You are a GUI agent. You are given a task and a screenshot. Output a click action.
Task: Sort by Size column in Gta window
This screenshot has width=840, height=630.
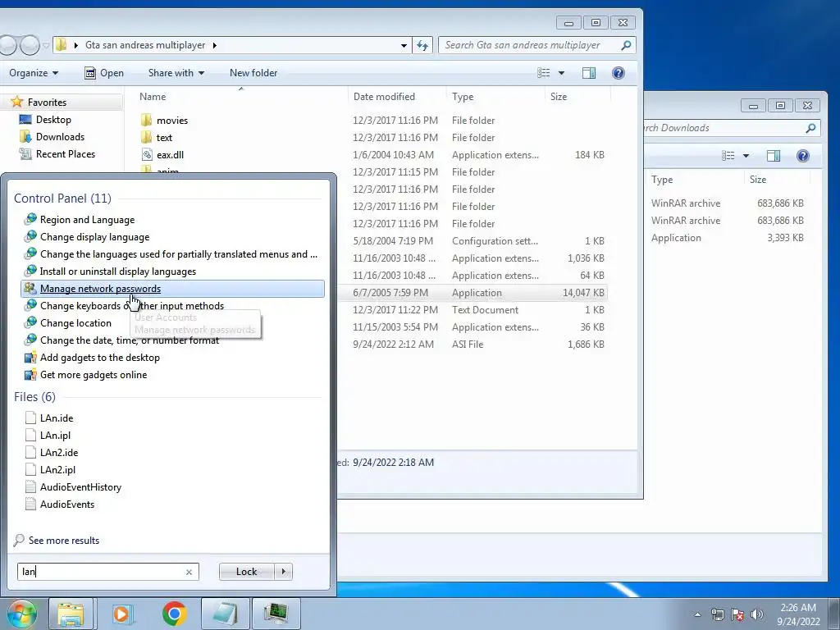pos(559,97)
